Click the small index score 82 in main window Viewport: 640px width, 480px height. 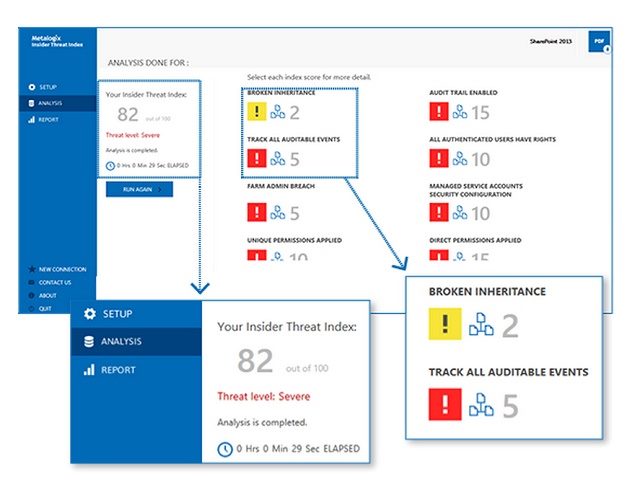[x=128, y=115]
